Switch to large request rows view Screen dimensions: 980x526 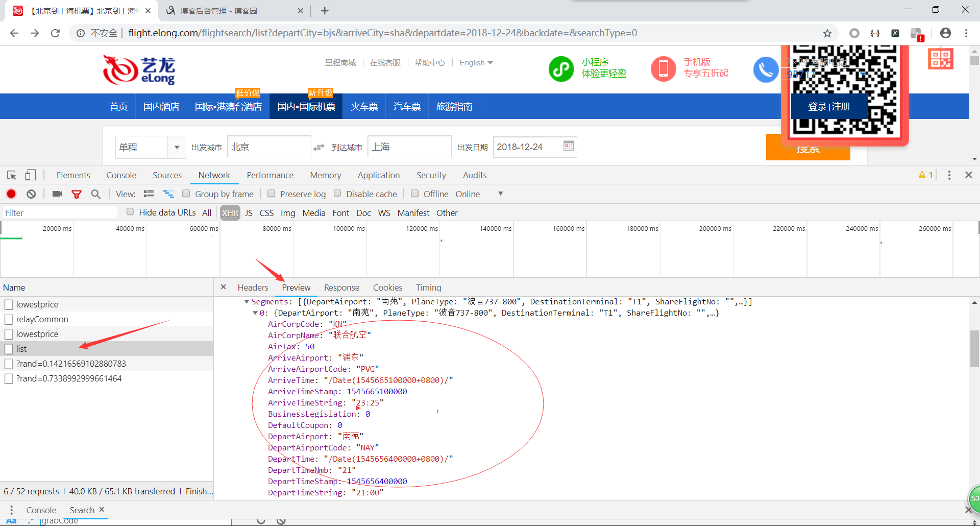coord(149,194)
